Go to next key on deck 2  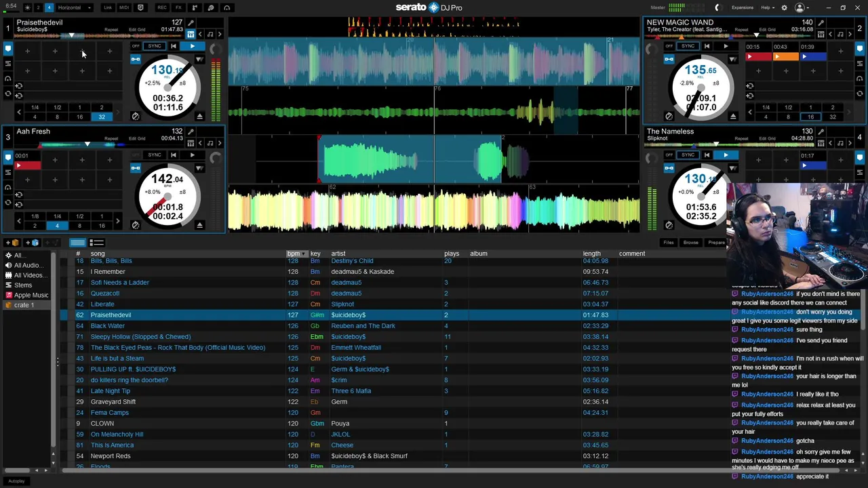coord(850,35)
